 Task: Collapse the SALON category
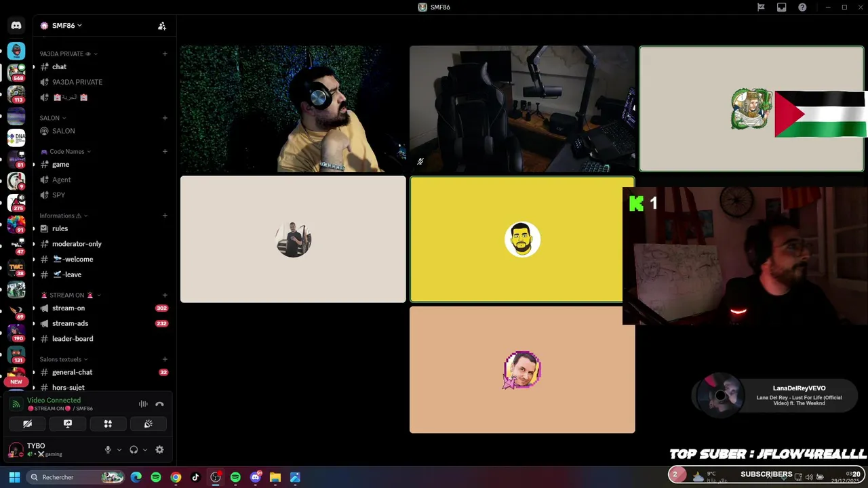(53, 118)
